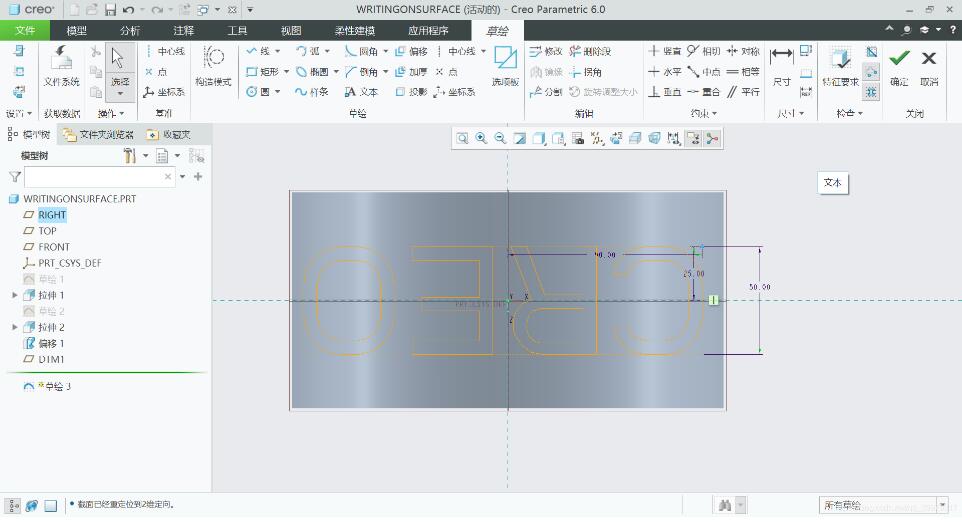Viewport: 962px width, 522px height.
Task: Switch to the 模型 (Model) ribbon tab
Action: click(x=77, y=30)
